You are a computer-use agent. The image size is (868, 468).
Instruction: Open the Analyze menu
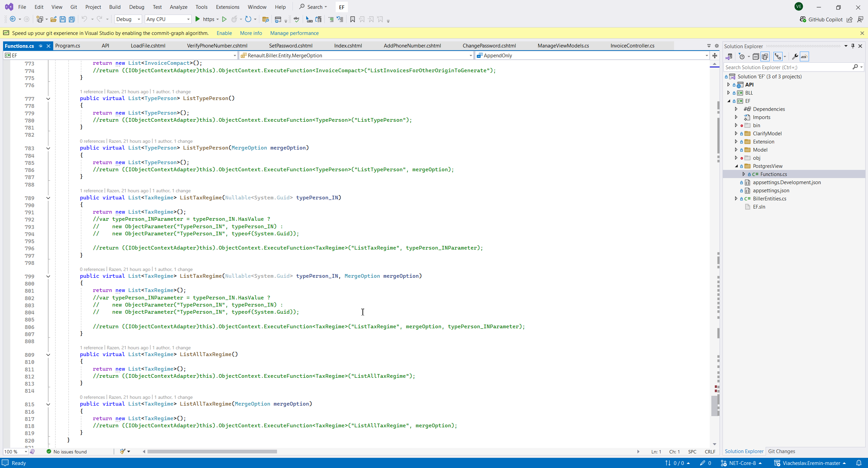(x=178, y=7)
